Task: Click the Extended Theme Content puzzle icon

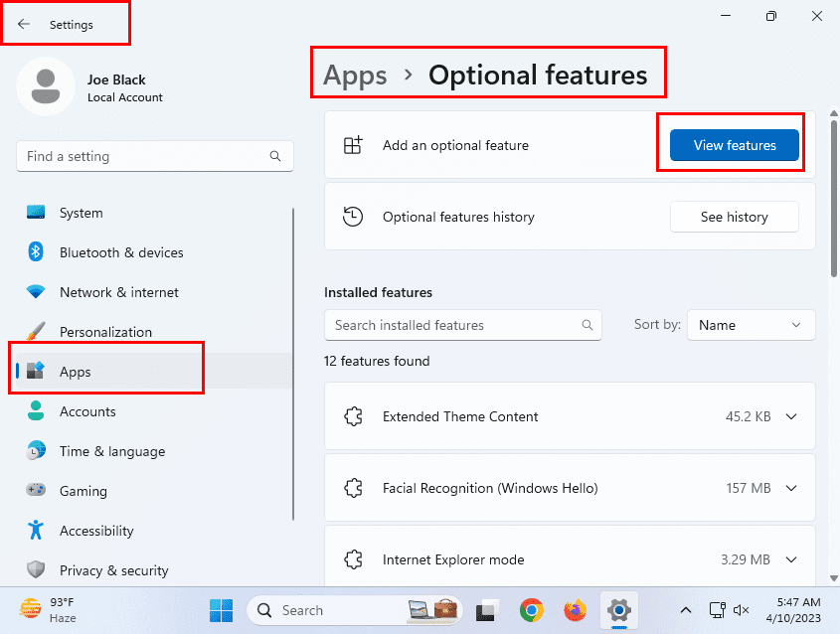Action: pyautogui.click(x=353, y=416)
